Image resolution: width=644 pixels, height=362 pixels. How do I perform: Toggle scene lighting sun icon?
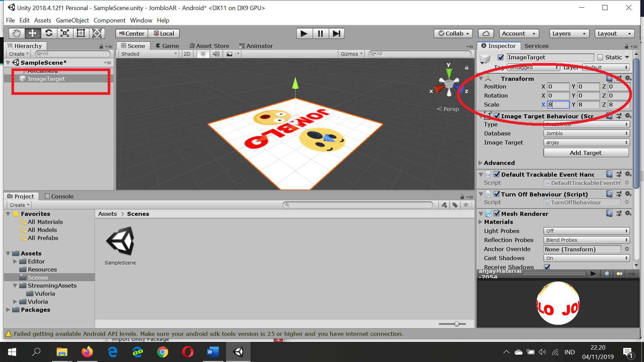click(203, 54)
